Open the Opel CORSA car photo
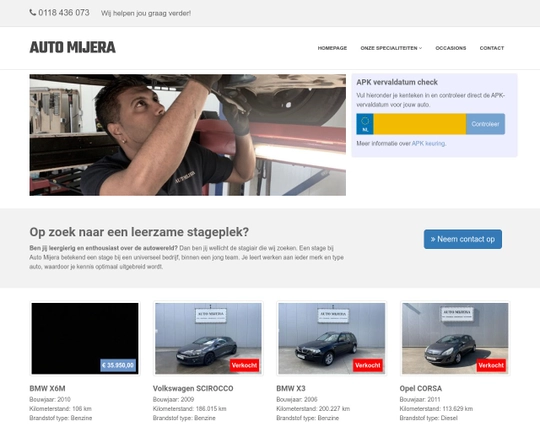Image resolution: width=540 pixels, height=432 pixels. coord(455,338)
